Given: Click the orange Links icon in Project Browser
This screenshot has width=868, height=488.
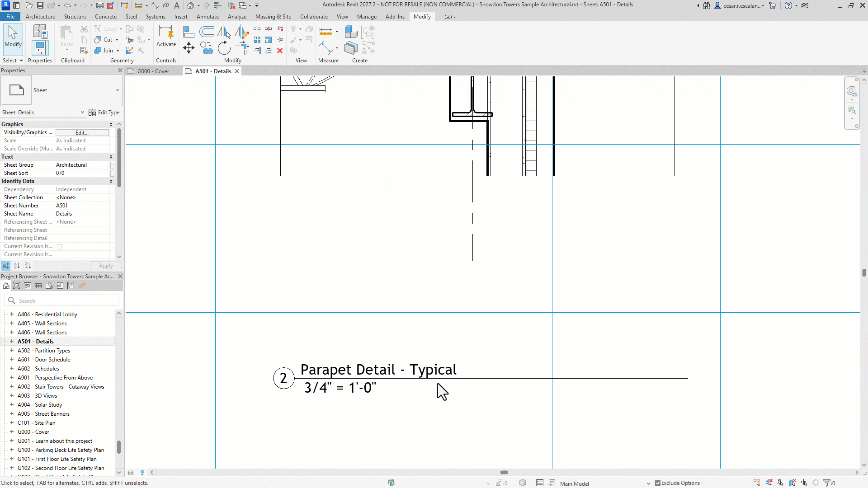Looking at the screenshot, I should 82,286.
